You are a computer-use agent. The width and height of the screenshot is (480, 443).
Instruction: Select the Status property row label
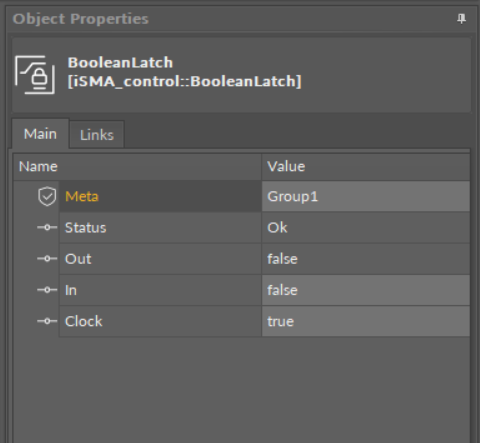[x=86, y=228]
